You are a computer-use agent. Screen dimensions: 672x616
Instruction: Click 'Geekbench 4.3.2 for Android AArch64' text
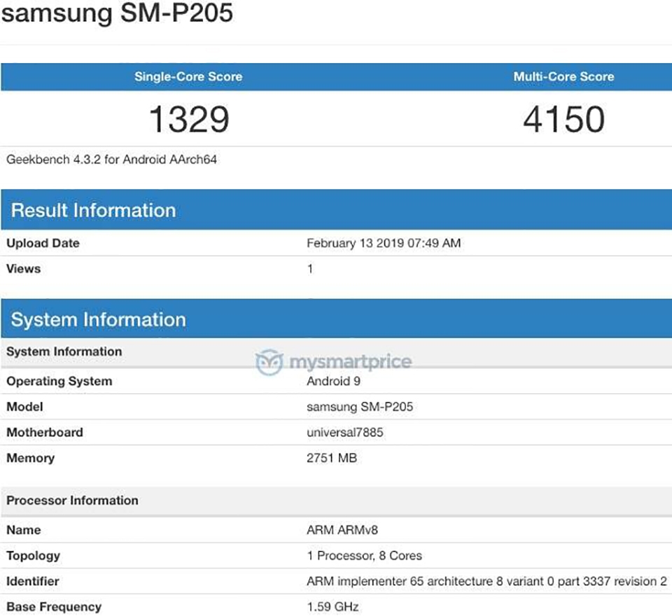[x=111, y=160]
